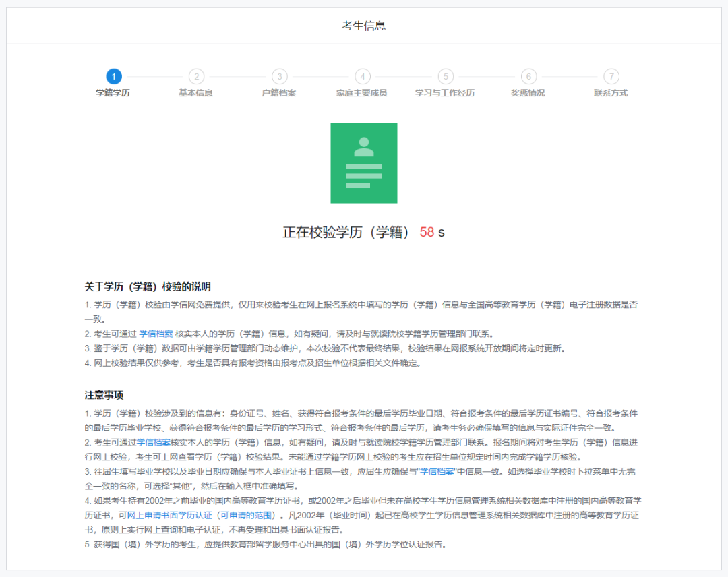Click step 4 circle for 家庭主要成员
Screen dimensions: 728x577
pyautogui.click(x=363, y=77)
